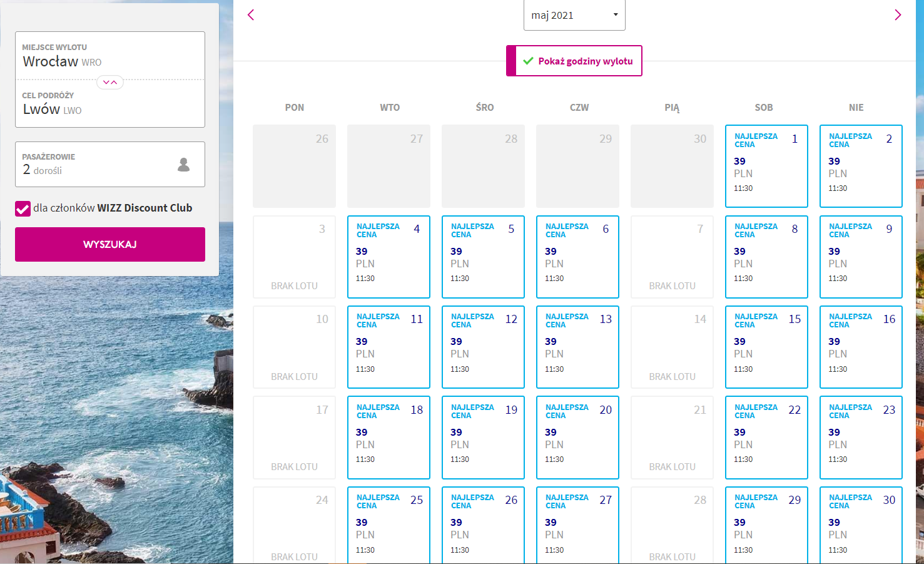This screenshot has width=924, height=564.
Task: Click the WYSZUKAJ search button
Action: click(x=110, y=244)
